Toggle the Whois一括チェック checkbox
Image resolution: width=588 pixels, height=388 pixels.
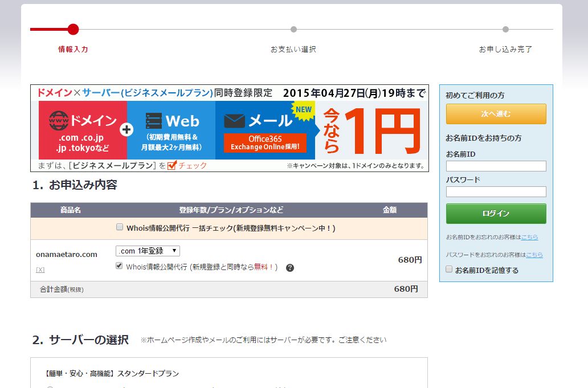(120, 227)
